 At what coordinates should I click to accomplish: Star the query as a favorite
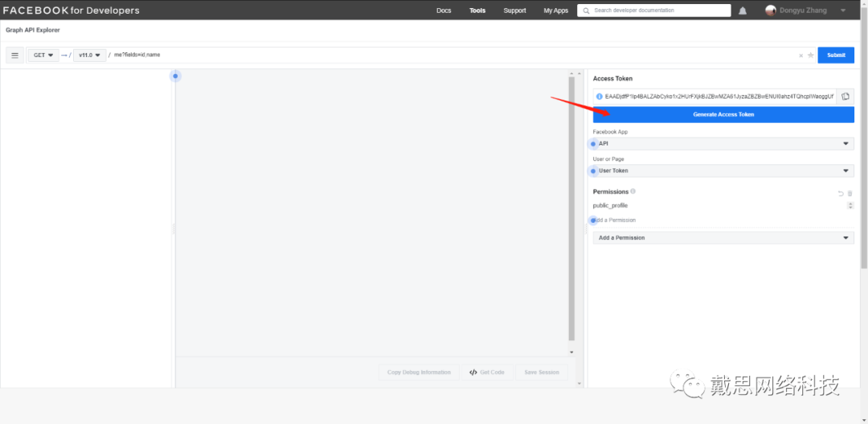810,56
